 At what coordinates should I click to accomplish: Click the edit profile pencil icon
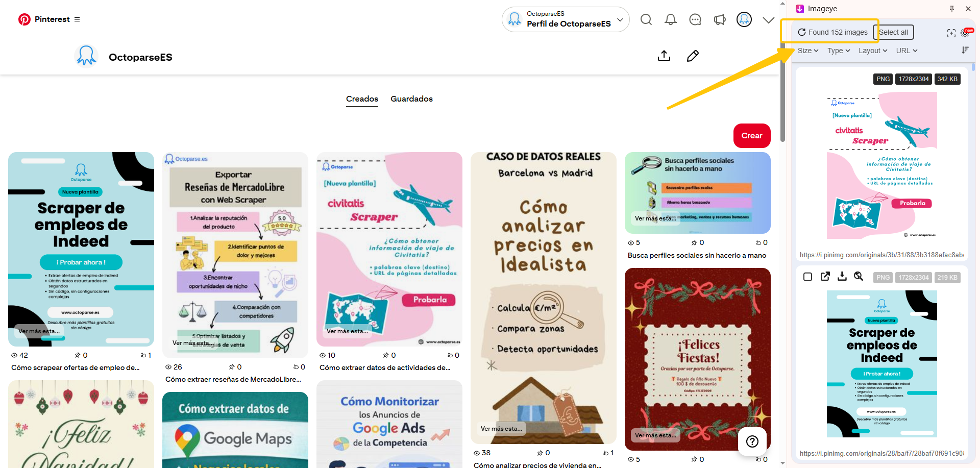pyautogui.click(x=693, y=56)
